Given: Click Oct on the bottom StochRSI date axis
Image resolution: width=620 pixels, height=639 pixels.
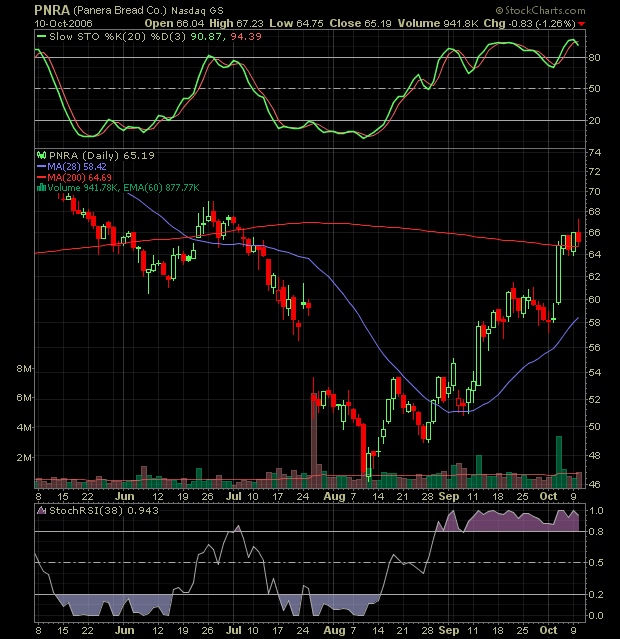Looking at the screenshot, I should tap(548, 630).
